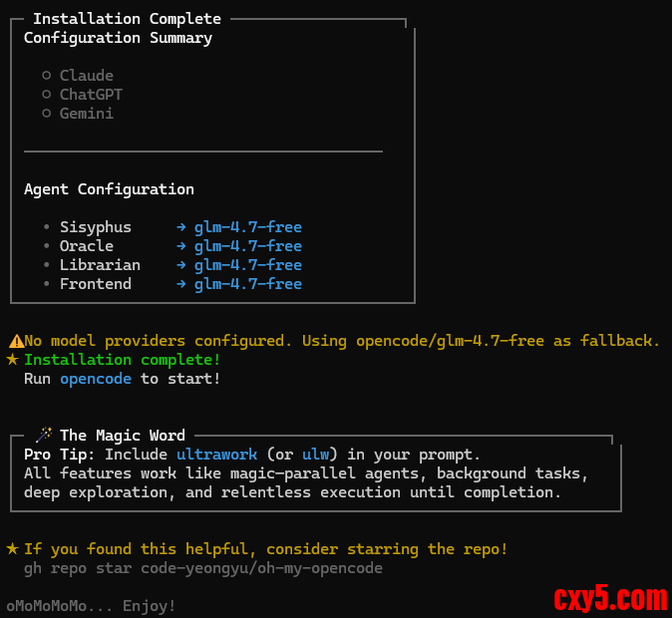Screen dimensions: 672x618
Task: Click the arrow icon in Librarian row
Action: 181,265
